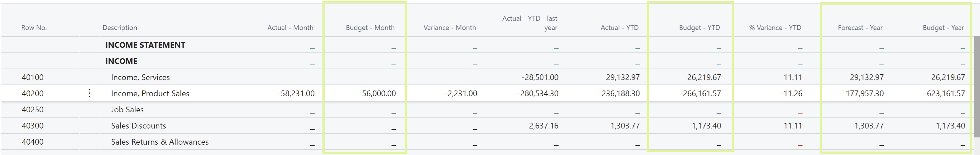The height and width of the screenshot is (155, 980).
Task: Click the Description column header
Action: (120, 28)
